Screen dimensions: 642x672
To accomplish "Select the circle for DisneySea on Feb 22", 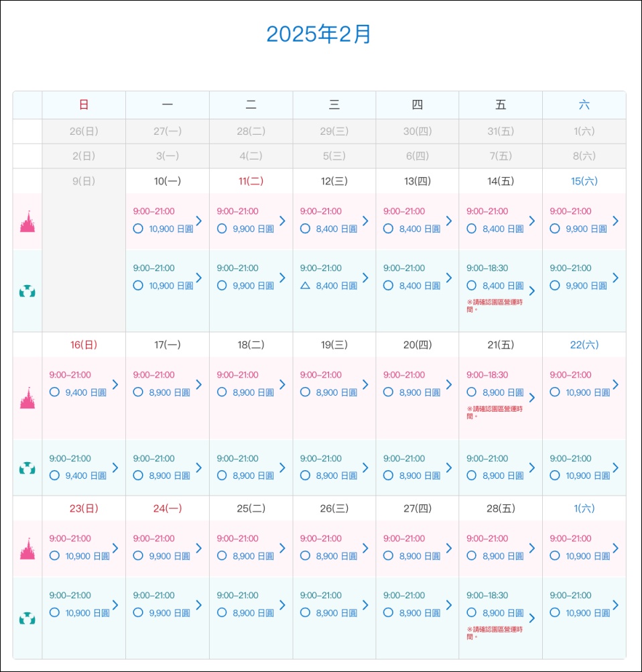I will (x=555, y=475).
